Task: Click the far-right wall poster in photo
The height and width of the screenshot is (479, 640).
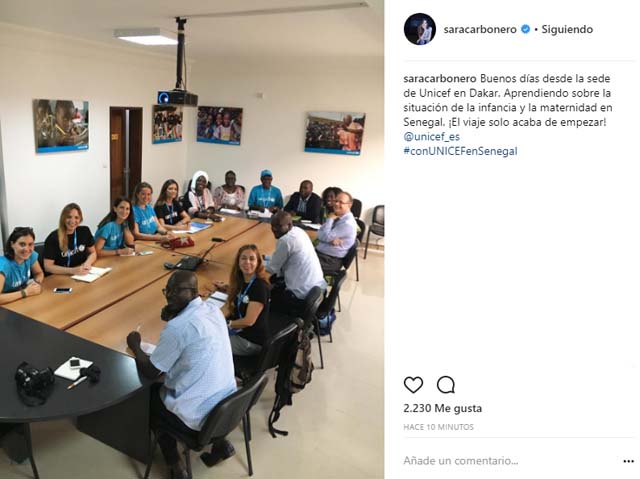Action: pyautogui.click(x=335, y=133)
